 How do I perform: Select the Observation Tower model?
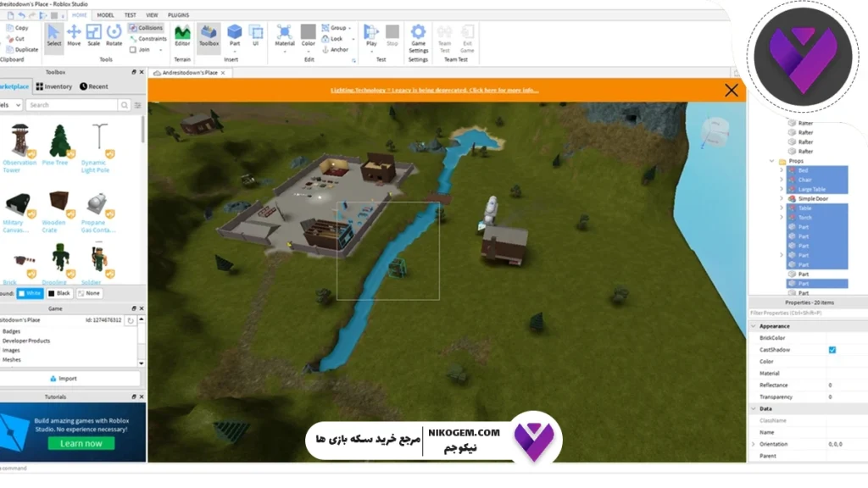(x=19, y=148)
